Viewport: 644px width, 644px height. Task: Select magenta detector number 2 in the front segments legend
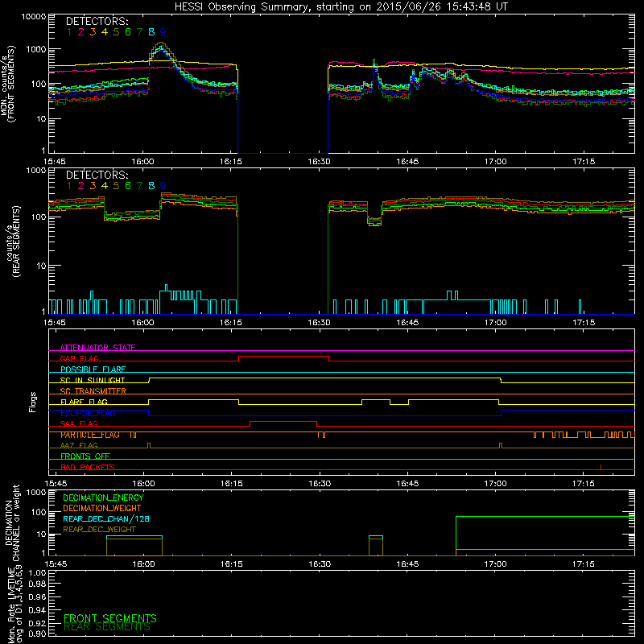coord(81,32)
